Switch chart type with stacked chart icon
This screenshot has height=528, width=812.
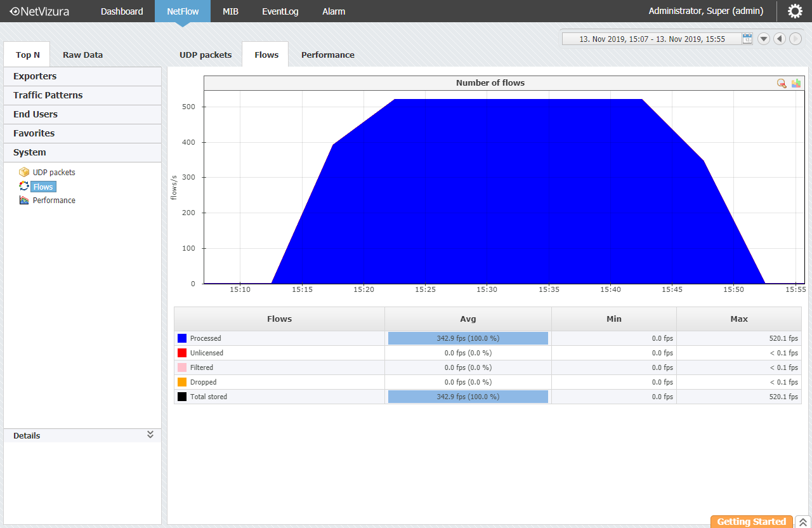[x=796, y=83]
